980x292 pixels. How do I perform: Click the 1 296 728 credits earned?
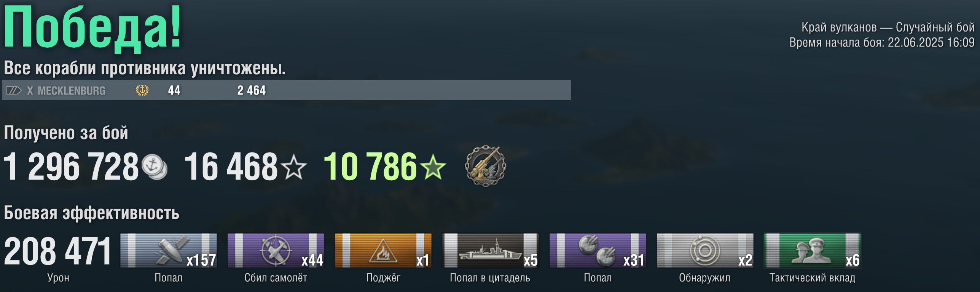(71, 167)
